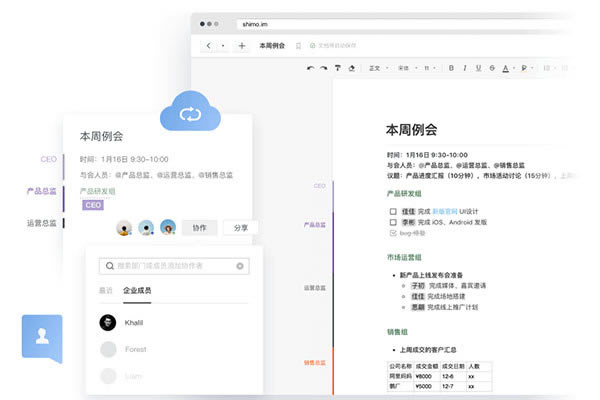
Task: Click the redo arrow in the toolbar
Action: (x=324, y=68)
